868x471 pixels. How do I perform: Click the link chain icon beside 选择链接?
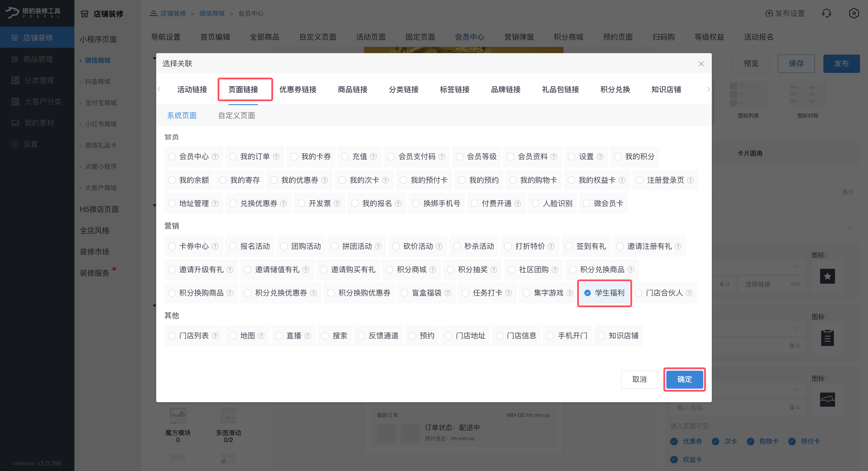point(795,284)
